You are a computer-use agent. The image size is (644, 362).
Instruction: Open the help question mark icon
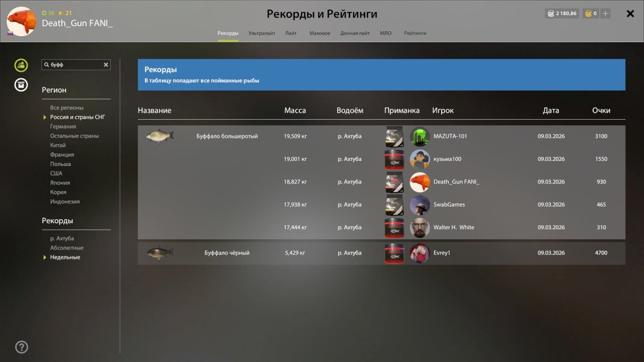click(x=22, y=347)
